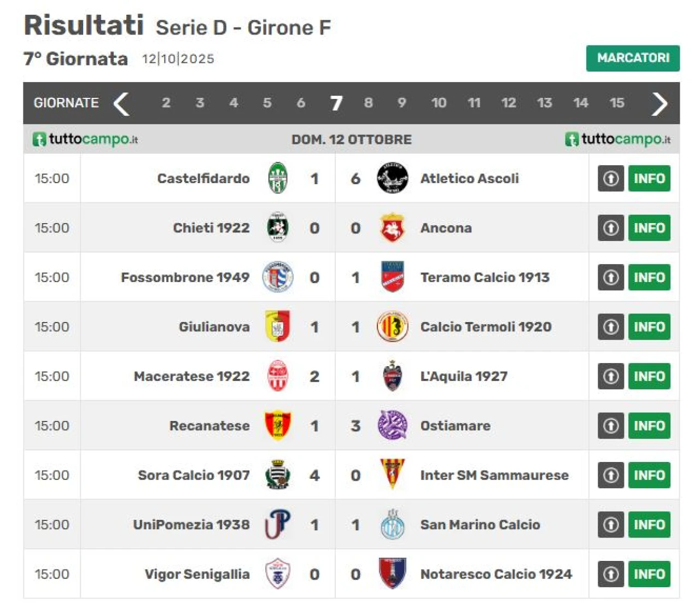Image resolution: width=700 pixels, height=603 pixels.
Task: Show next giornate with right chevron
Action: click(660, 103)
